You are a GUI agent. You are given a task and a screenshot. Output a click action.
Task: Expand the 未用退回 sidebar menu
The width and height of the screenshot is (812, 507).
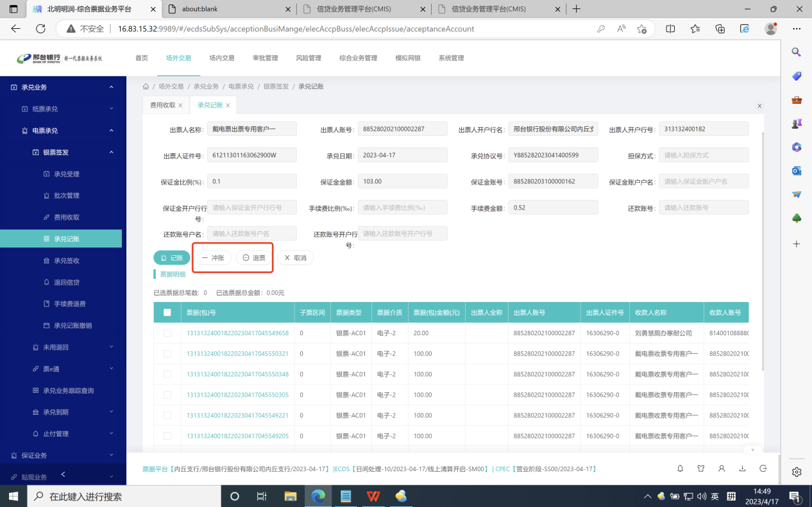click(x=111, y=347)
